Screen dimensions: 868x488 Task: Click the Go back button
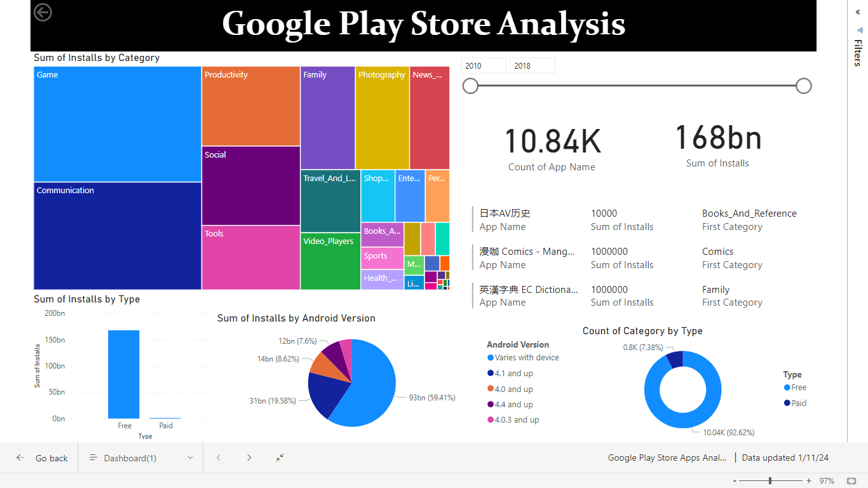click(x=42, y=457)
